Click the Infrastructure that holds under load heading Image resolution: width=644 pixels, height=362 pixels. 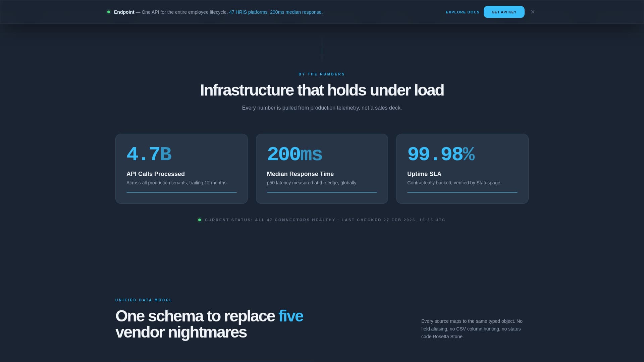coord(322,90)
